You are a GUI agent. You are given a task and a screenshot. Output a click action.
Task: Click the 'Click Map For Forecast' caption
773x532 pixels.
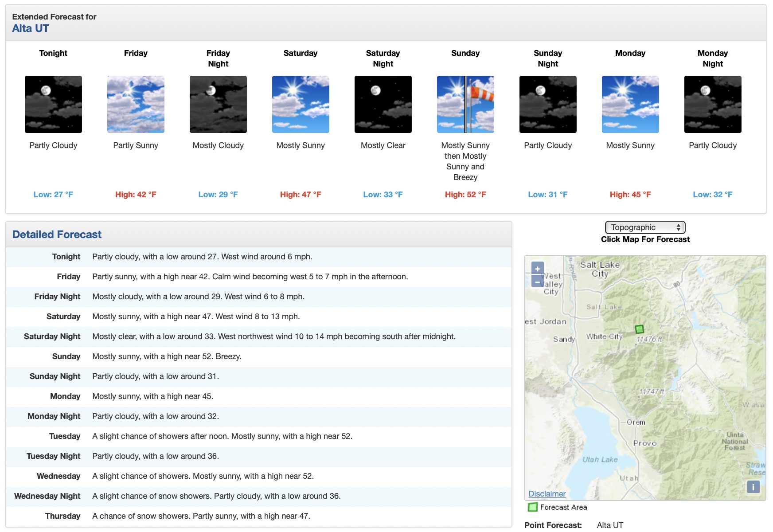(x=645, y=239)
